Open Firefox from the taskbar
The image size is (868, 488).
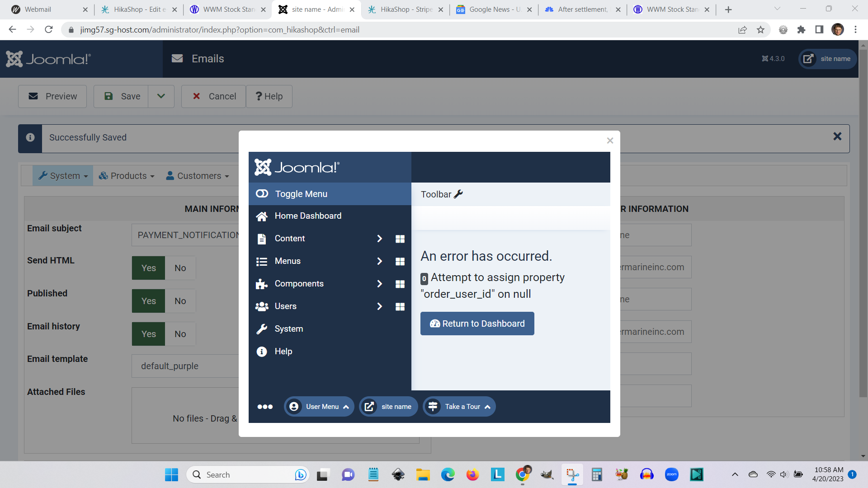pyautogui.click(x=472, y=474)
